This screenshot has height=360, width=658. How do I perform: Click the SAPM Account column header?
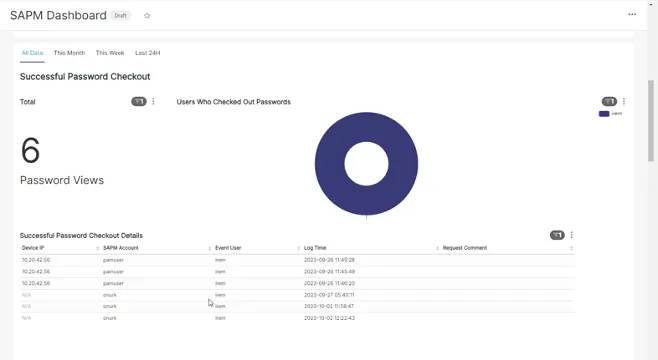tap(120, 248)
